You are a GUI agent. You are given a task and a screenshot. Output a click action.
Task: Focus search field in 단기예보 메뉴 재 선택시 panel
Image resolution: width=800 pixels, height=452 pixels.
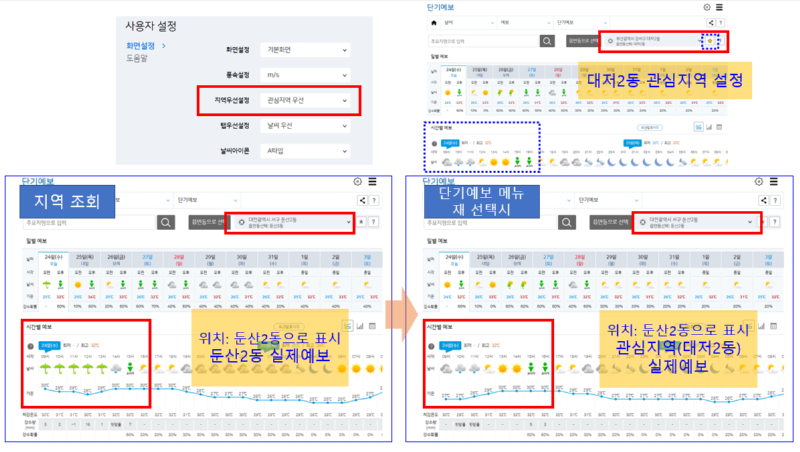coord(490,222)
